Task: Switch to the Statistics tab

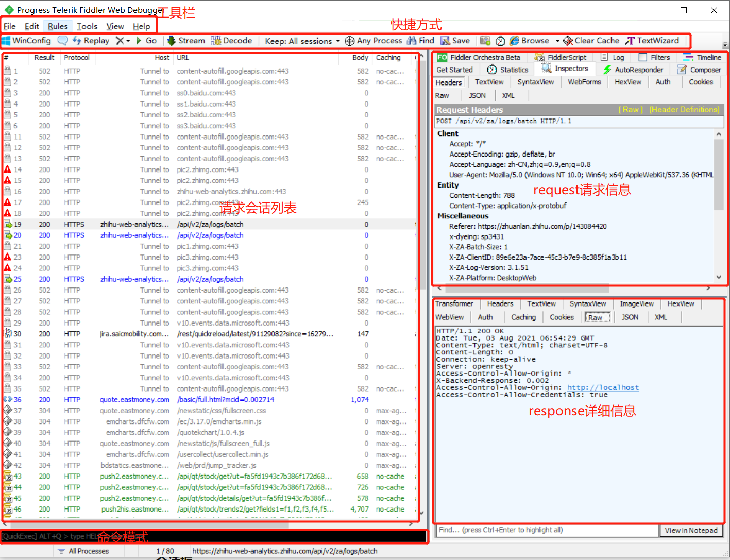Action: (x=507, y=70)
